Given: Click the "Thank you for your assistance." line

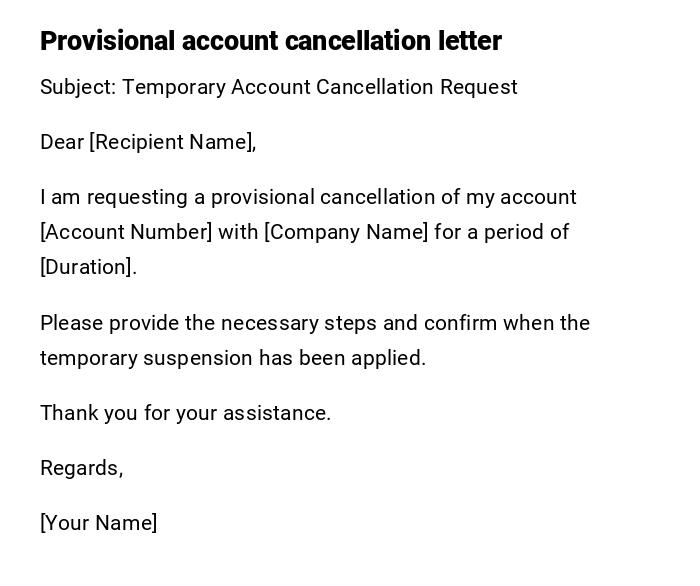Looking at the screenshot, I should [185, 413].
